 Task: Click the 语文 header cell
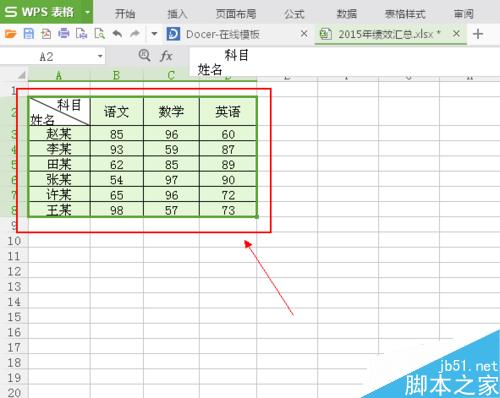click(117, 111)
